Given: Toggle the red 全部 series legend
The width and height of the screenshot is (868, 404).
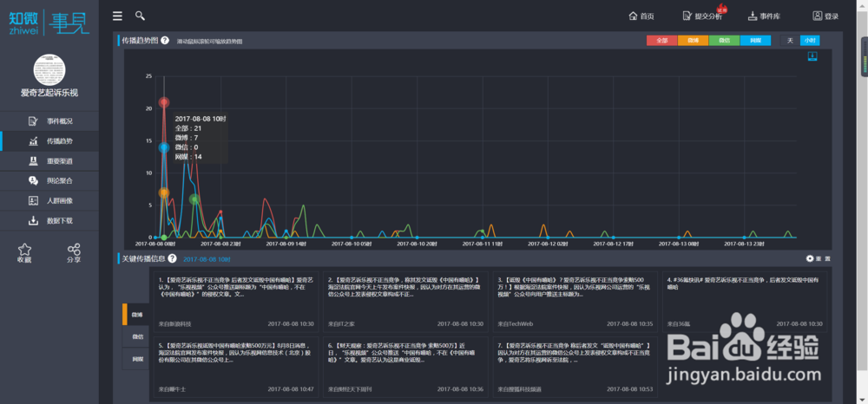Looking at the screenshot, I should tap(662, 41).
